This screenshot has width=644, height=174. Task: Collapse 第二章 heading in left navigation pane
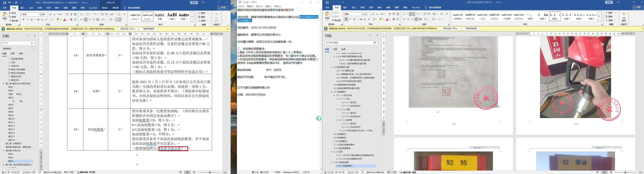click(x=4, y=84)
